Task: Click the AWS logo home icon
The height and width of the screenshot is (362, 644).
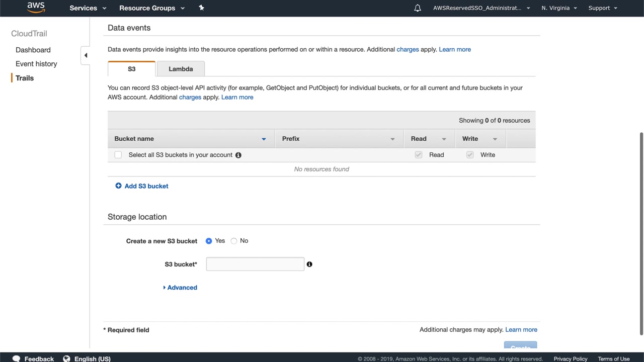Action: (36, 7)
